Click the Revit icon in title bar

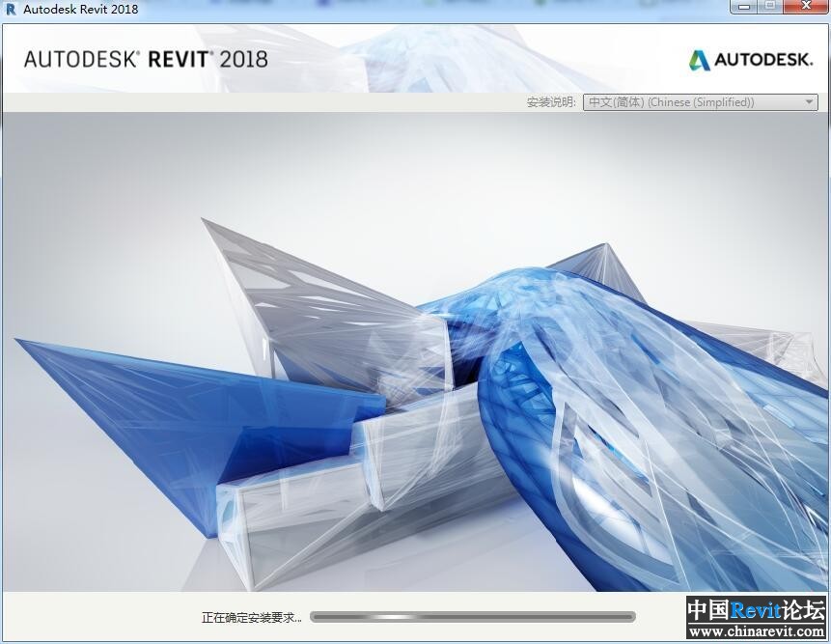point(11,9)
